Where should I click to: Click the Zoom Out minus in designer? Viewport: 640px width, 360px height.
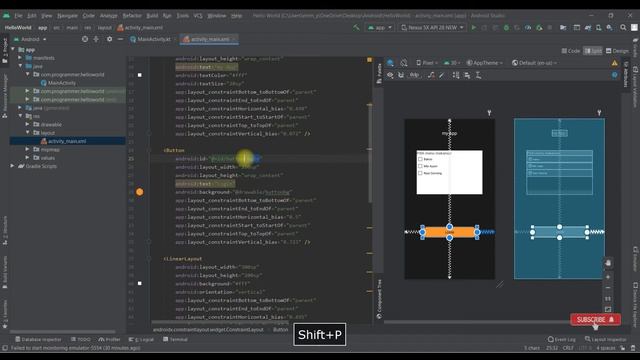(x=608, y=287)
